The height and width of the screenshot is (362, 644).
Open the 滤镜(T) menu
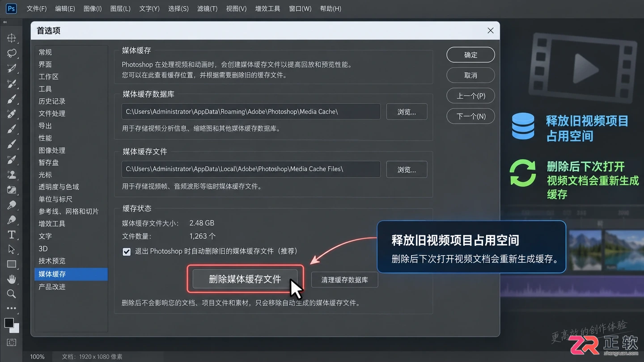[207, 8]
